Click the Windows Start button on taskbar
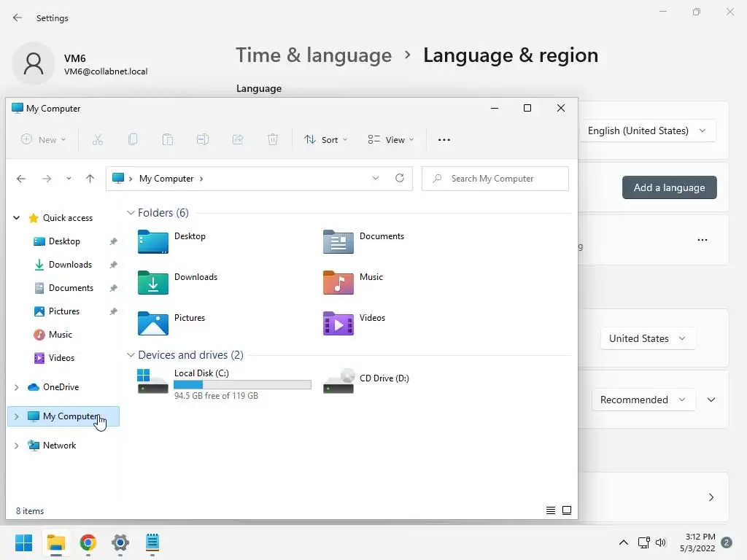This screenshot has height=560, width=747. [x=23, y=542]
